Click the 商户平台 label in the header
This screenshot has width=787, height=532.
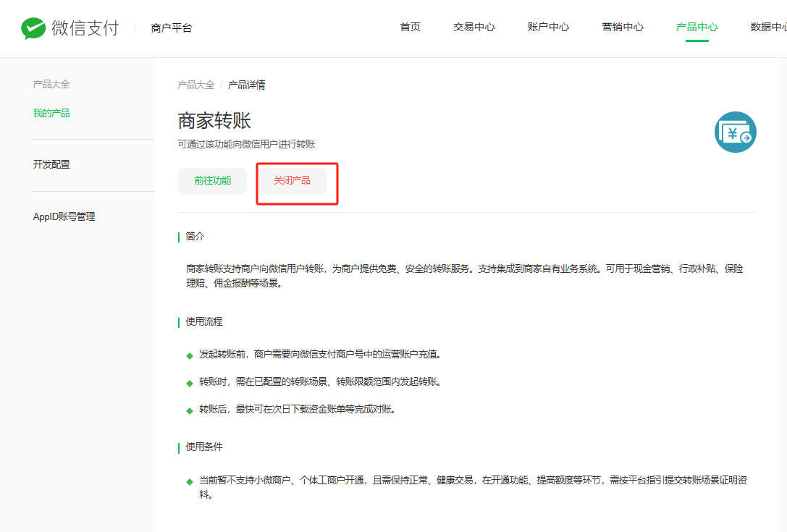[x=172, y=28]
